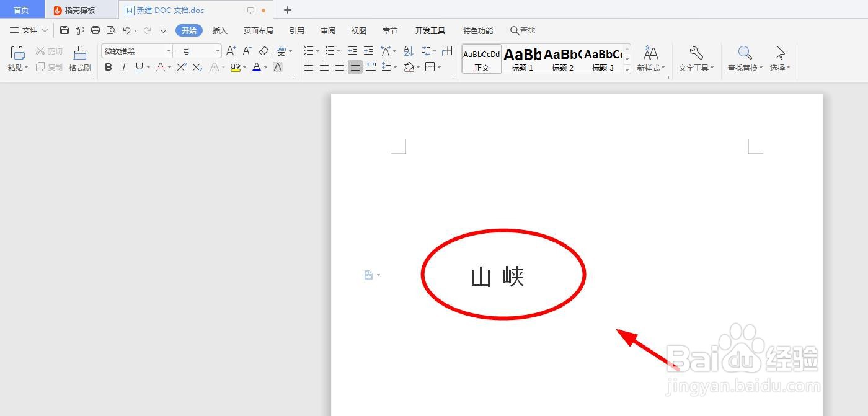
Task: Open Text Tools (文字工具) wrench icon
Action: click(x=696, y=59)
